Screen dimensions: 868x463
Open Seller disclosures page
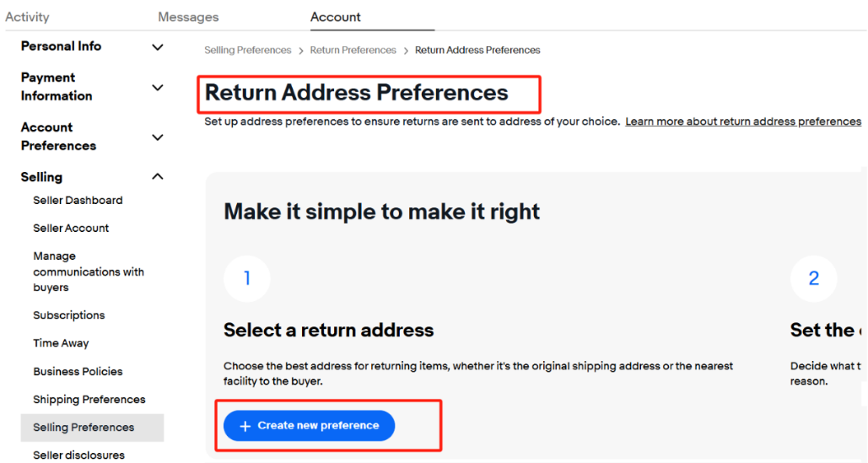coord(78,455)
